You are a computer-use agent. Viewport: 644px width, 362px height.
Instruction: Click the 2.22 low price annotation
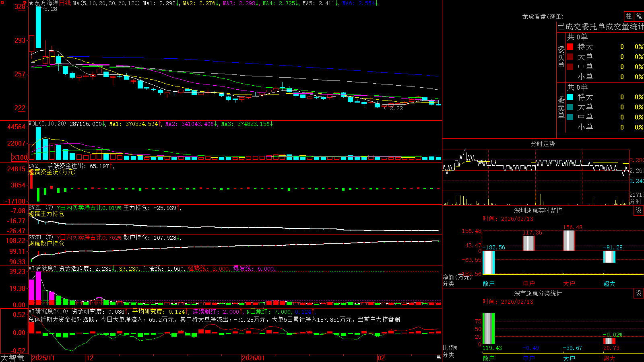(x=396, y=108)
